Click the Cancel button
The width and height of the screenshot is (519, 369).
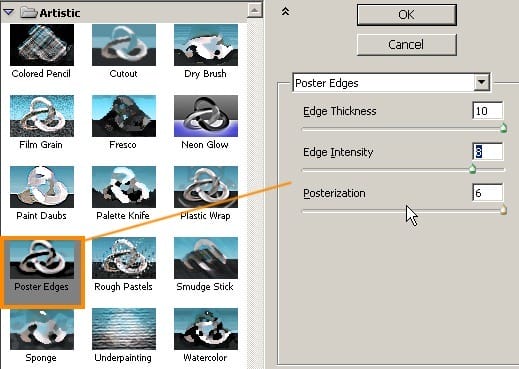(x=406, y=45)
